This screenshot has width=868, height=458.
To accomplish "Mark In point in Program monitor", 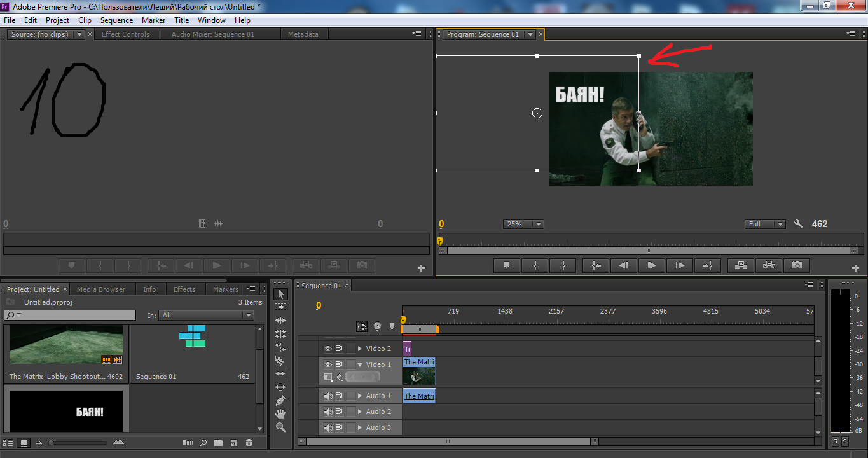I will click(x=535, y=265).
